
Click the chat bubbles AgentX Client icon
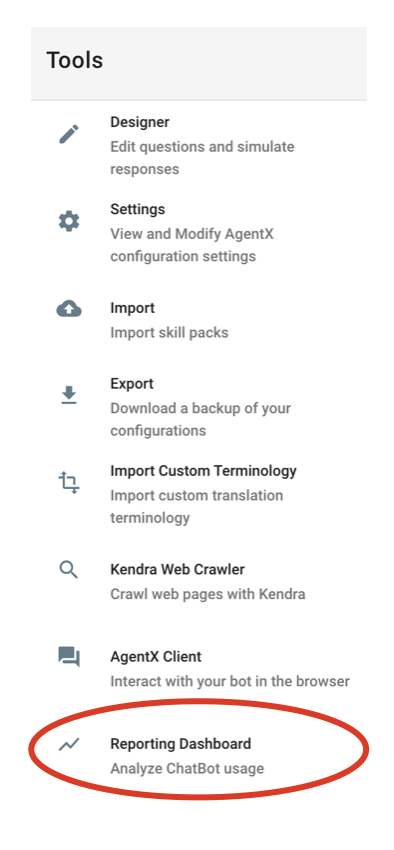(x=69, y=656)
